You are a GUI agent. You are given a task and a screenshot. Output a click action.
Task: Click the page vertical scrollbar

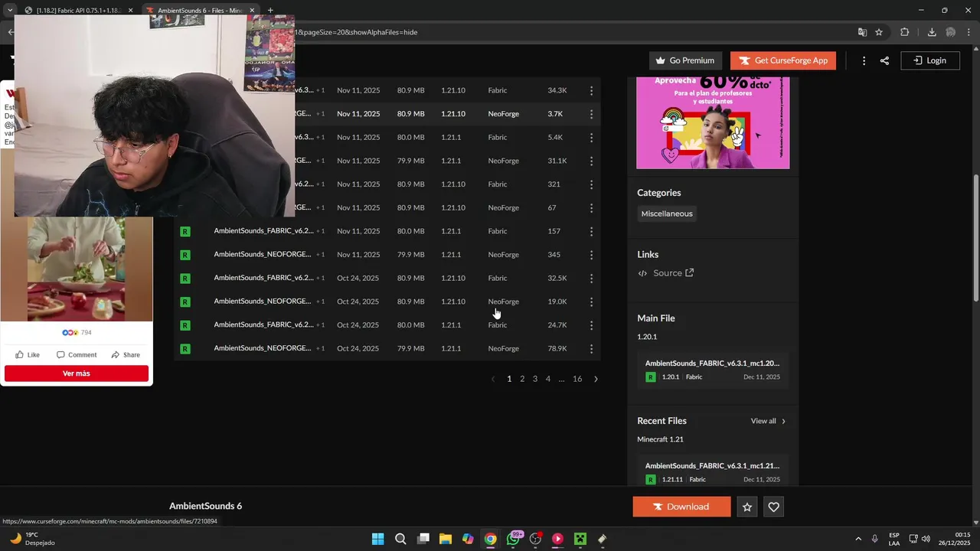tap(975, 237)
